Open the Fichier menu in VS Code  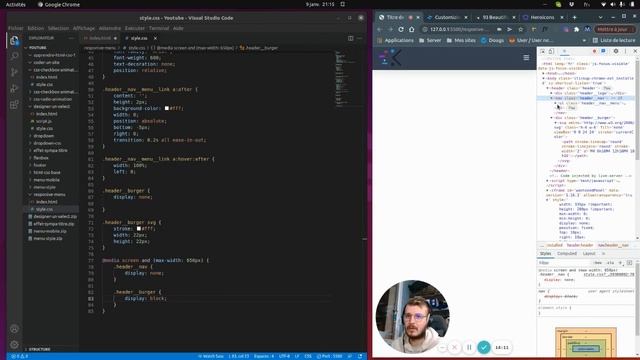click(x=16, y=28)
